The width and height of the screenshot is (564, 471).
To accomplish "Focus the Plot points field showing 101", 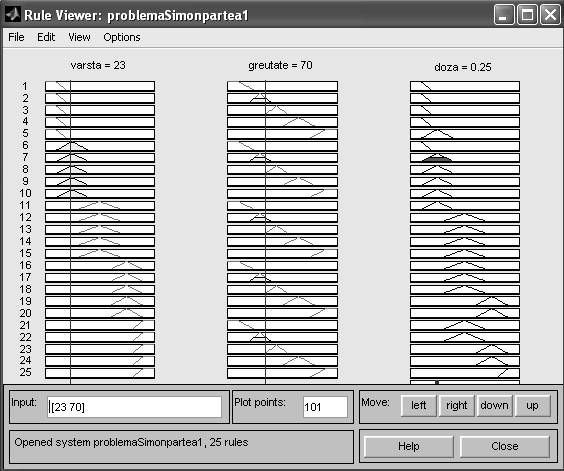I will 325,407.
